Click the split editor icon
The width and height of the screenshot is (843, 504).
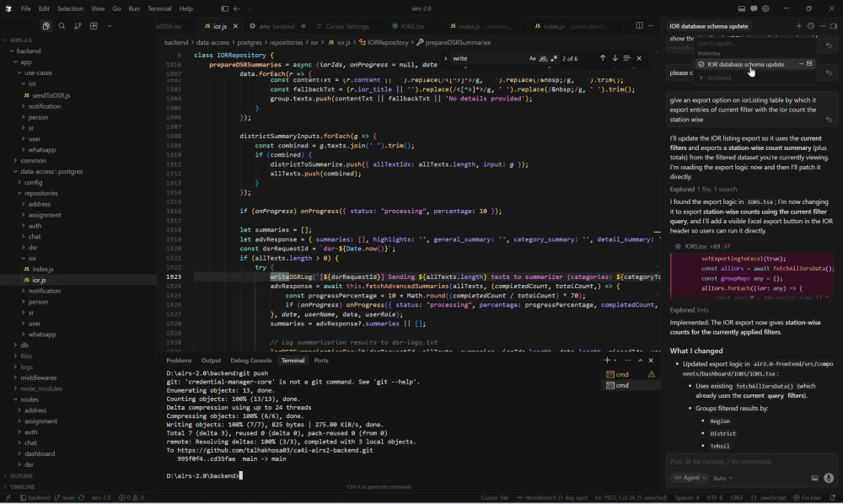coord(639,26)
